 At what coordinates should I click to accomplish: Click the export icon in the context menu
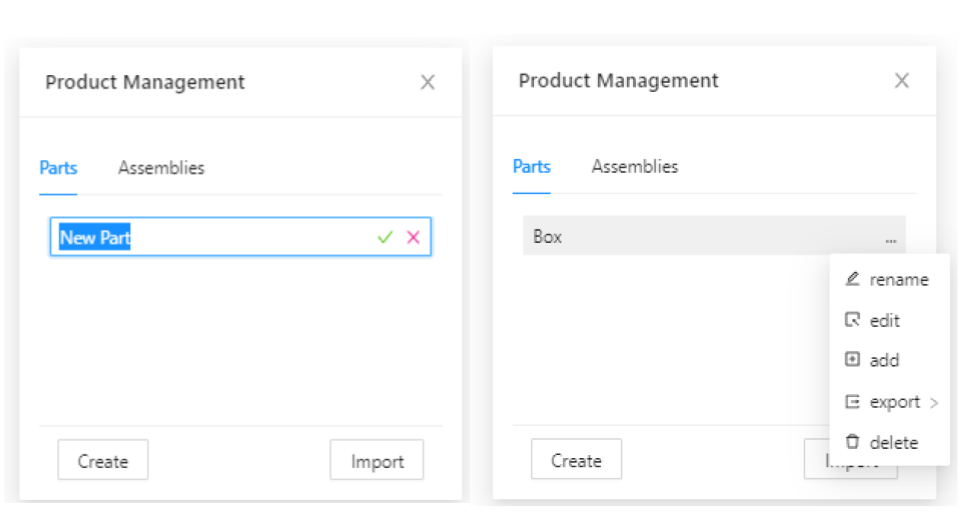click(x=853, y=402)
